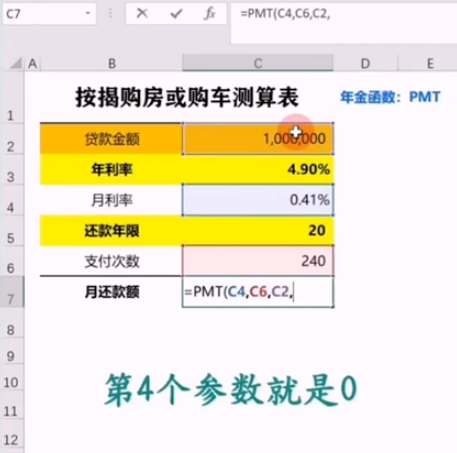The width and height of the screenshot is (457, 453).
Task: Expand the Name Box dropdown arrow
Action: (x=88, y=13)
